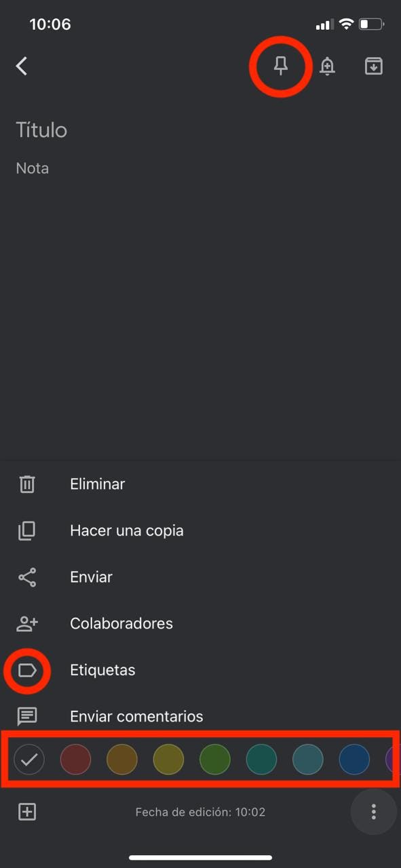Pin the note using the pin icon

(x=280, y=66)
